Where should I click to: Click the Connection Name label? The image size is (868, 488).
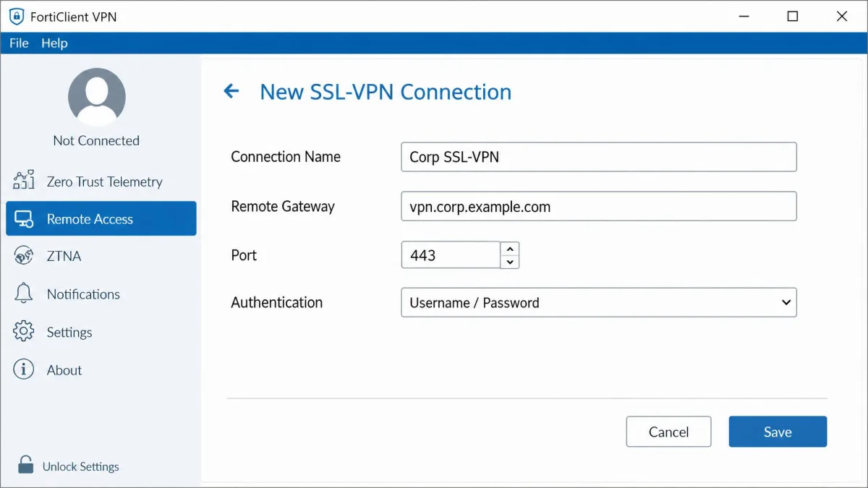click(x=286, y=157)
